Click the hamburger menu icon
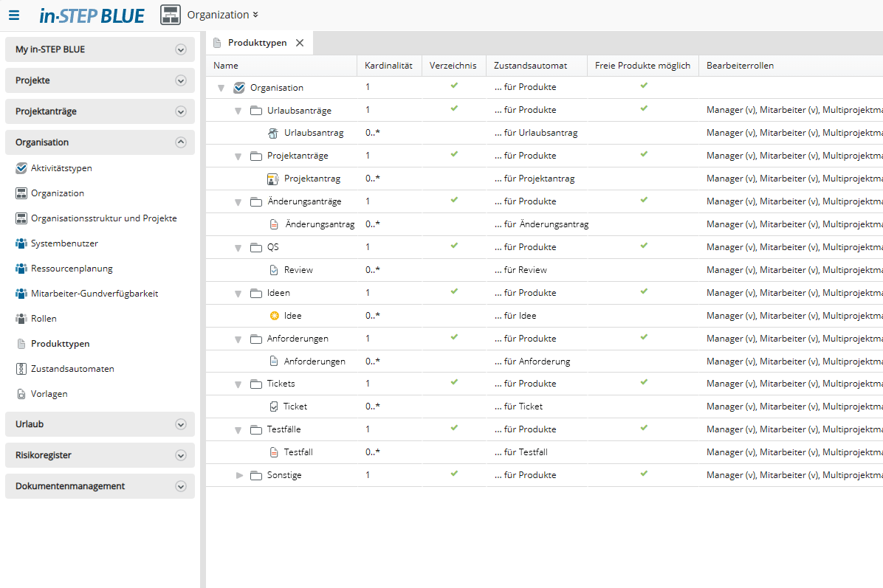Screen dimensions: 883x588 click(x=14, y=15)
